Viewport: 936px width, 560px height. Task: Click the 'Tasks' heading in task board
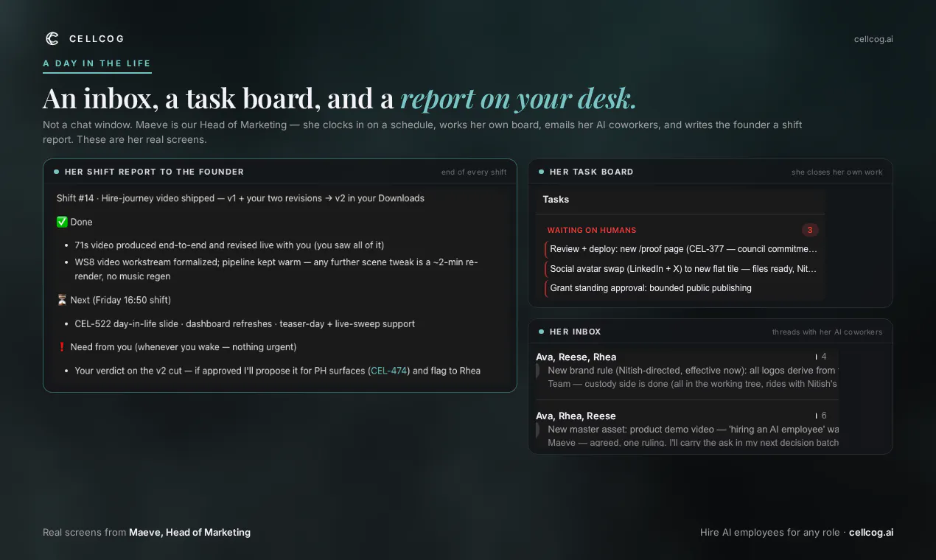pyautogui.click(x=556, y=199)
